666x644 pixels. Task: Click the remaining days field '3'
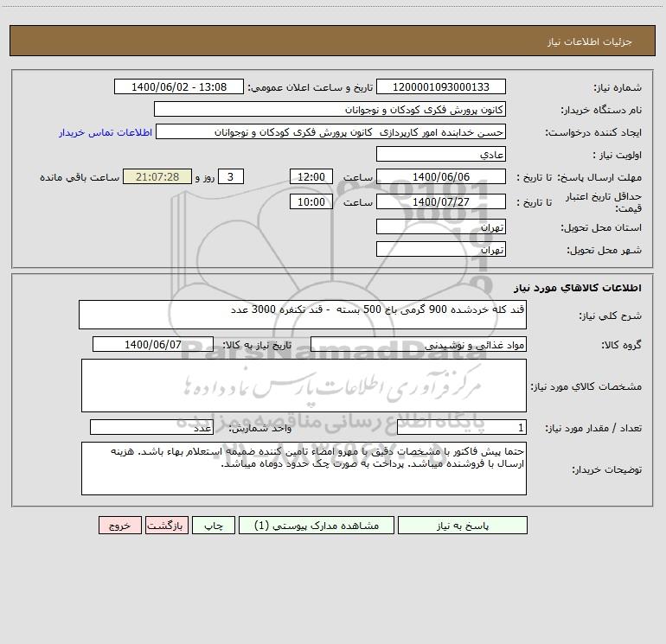point(231,176)
